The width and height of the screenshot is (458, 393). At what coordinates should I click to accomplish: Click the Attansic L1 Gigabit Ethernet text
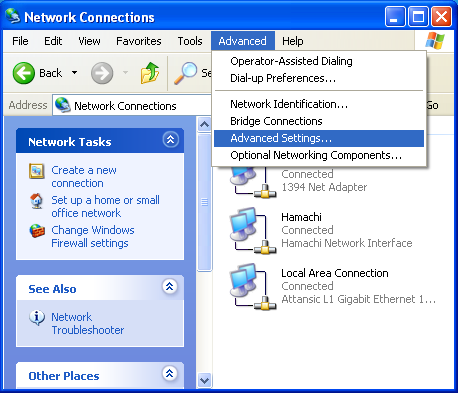tap(358, 299)
